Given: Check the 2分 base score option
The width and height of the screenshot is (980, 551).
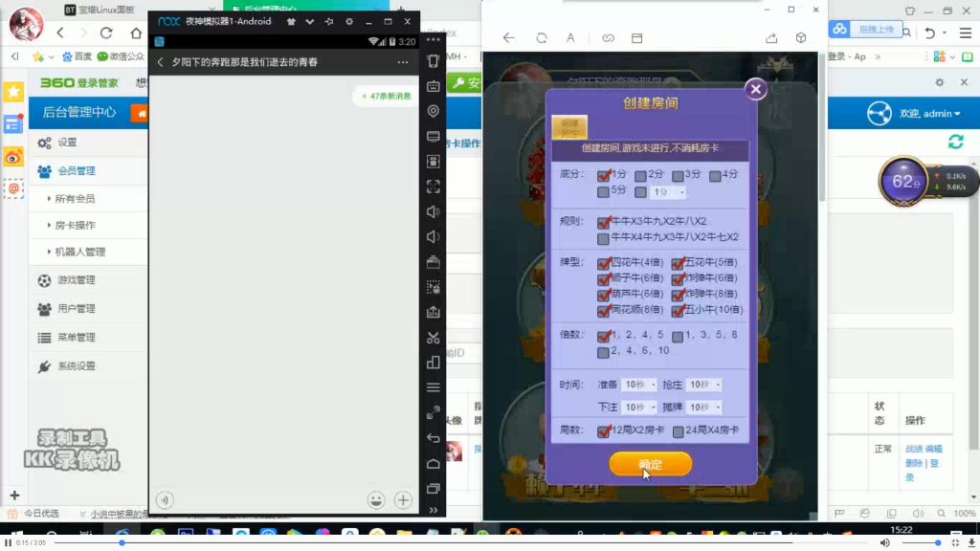Looking at the screenshot, I should click(640, 176).
